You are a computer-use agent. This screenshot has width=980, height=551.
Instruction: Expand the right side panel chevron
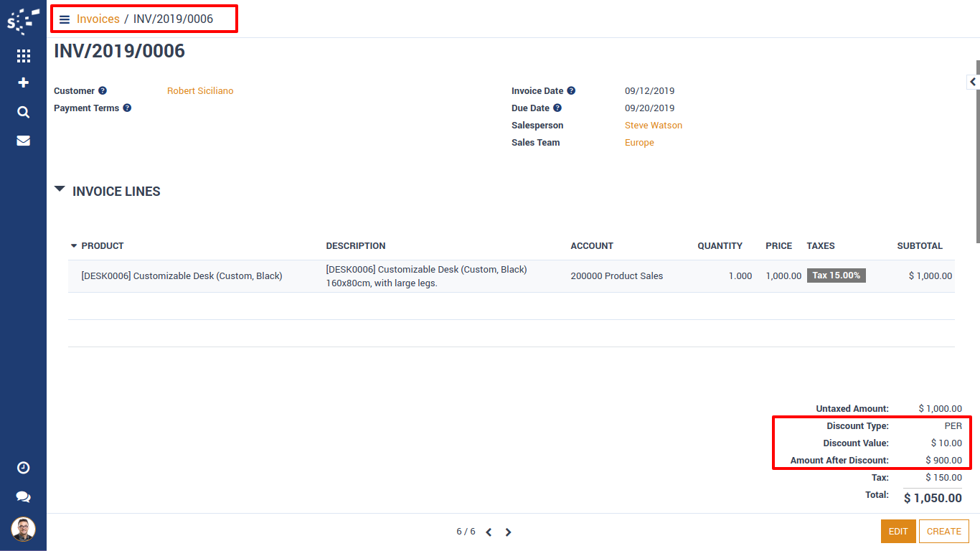pyautogui.click(x=973, y=82)
